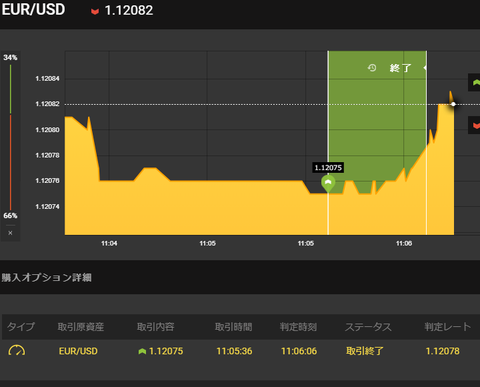Click the 1.12076 price axis label

tap(47, 181)
